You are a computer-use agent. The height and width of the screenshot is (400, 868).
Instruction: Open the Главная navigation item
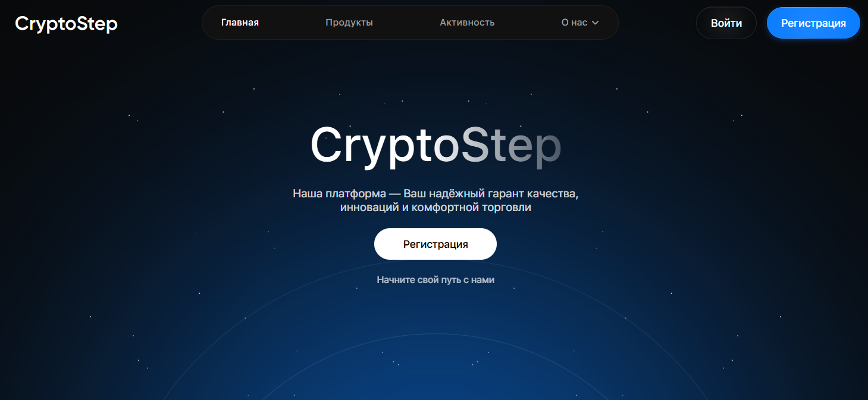click(x=240, y=23)
